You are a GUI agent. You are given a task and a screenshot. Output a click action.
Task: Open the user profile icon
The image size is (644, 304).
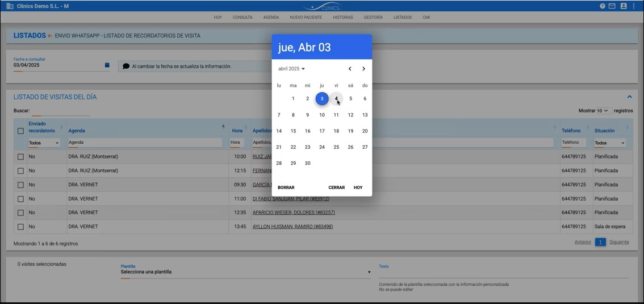click(624, 6)
